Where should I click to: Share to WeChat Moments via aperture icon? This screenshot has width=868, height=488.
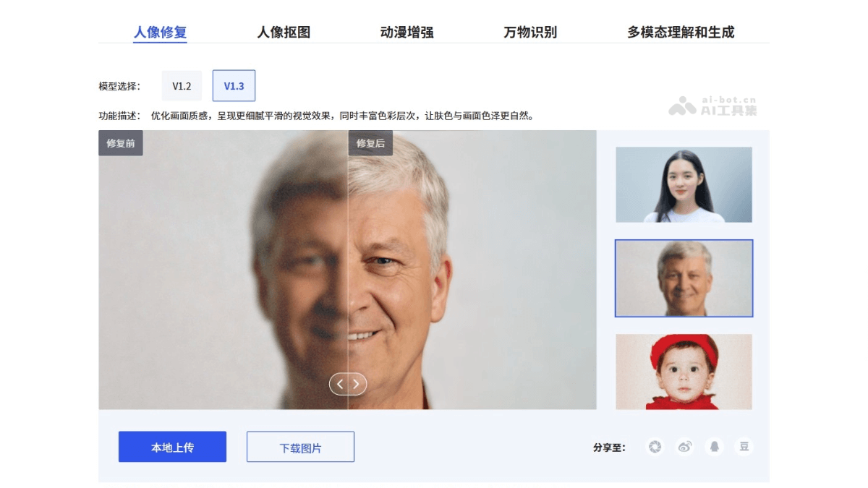pos(655,447)
